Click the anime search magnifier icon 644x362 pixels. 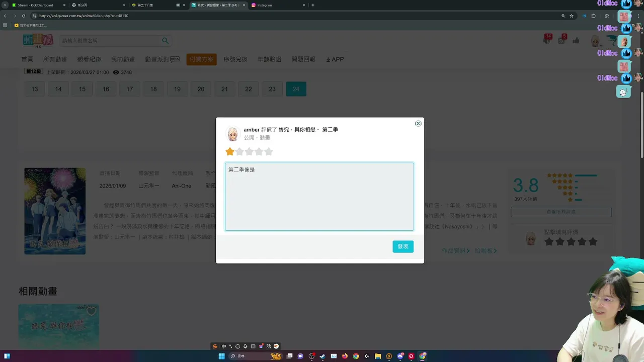point(165,41)
